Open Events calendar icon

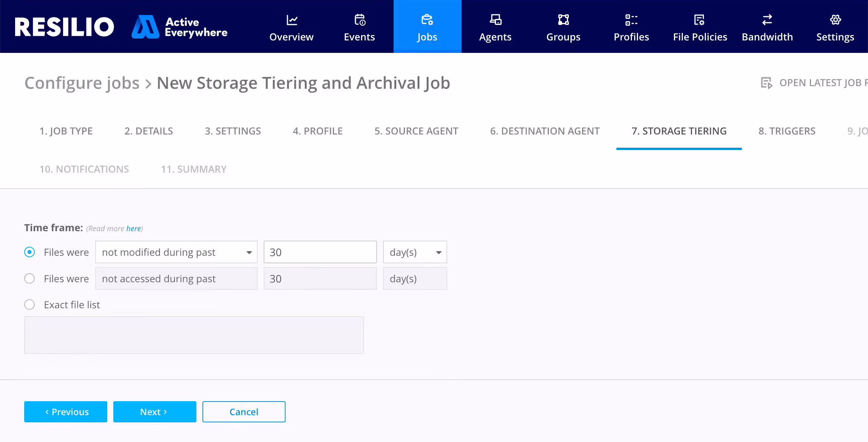(x=360, y=20)
